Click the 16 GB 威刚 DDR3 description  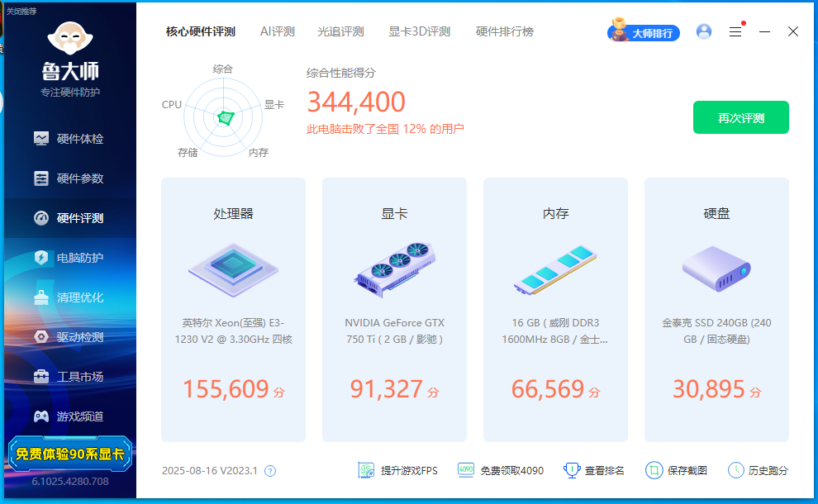point(555,330)
